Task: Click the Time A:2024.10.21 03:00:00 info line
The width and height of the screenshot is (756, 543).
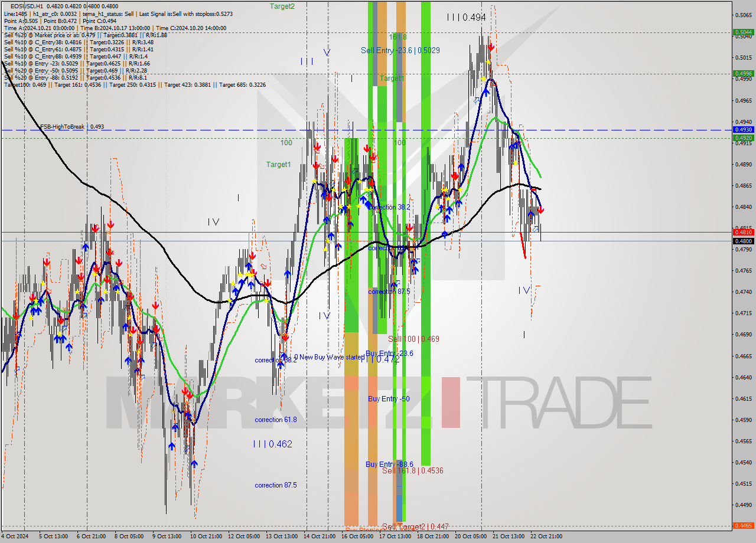Action: click(115, 28)
